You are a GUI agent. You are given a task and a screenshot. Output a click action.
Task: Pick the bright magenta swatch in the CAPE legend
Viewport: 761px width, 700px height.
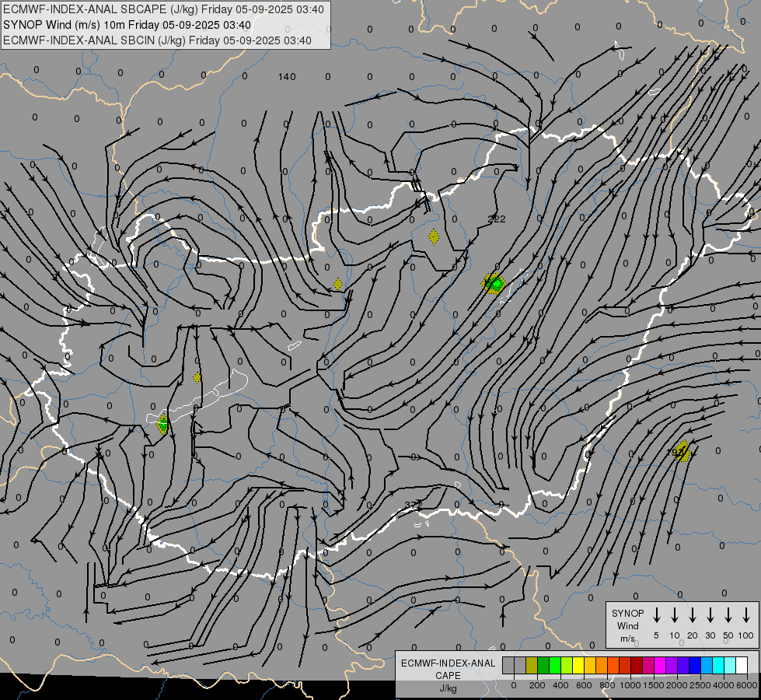tap(660, 666)
